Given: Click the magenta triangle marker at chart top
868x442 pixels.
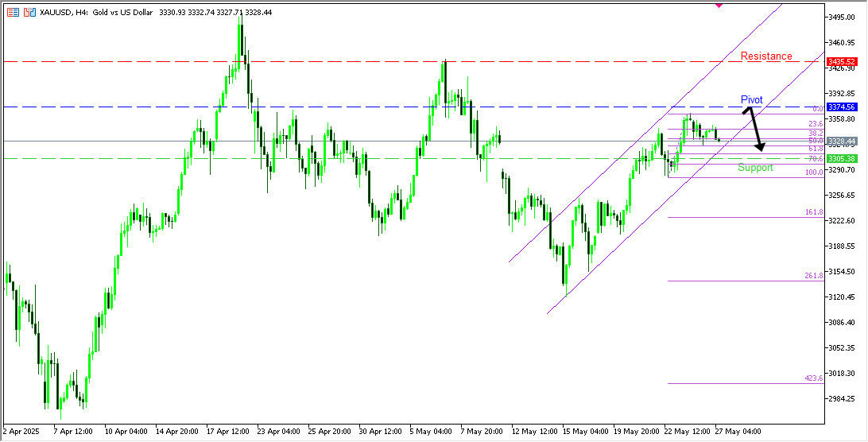Looking at the screenshot, I should tap(719, 5).
